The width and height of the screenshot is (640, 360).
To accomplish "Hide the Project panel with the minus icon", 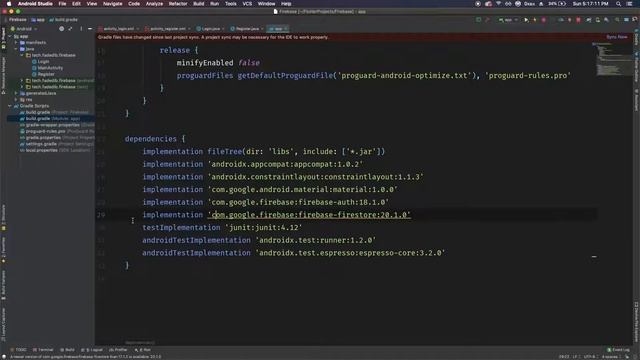I will (90, 29).
